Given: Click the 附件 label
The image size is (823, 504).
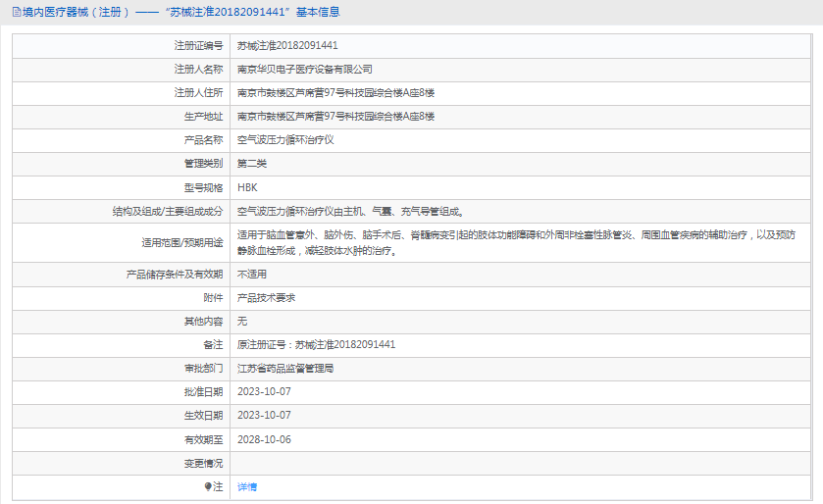Looking at the screenshot, I should pyautogui.click(x=213, y=298).
